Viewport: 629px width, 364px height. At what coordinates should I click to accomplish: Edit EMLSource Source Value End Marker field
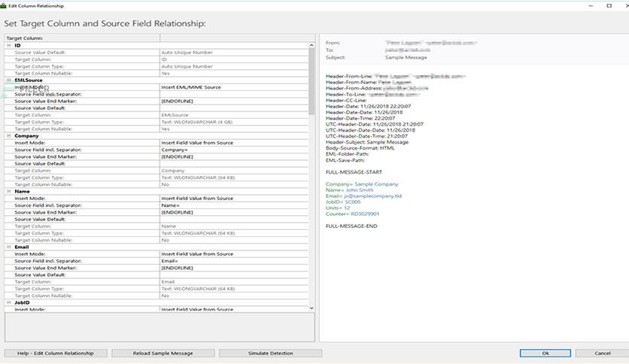tap(234, 101)
